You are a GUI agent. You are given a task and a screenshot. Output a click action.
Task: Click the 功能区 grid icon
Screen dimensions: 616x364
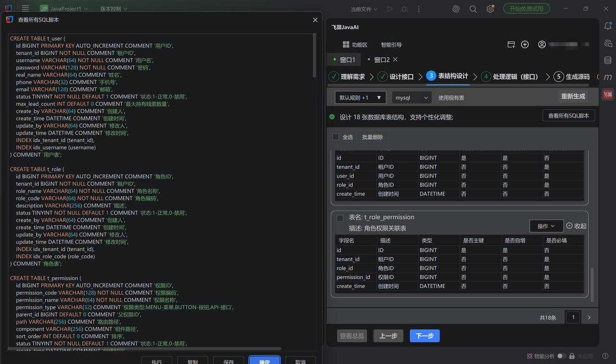point(346,45)
